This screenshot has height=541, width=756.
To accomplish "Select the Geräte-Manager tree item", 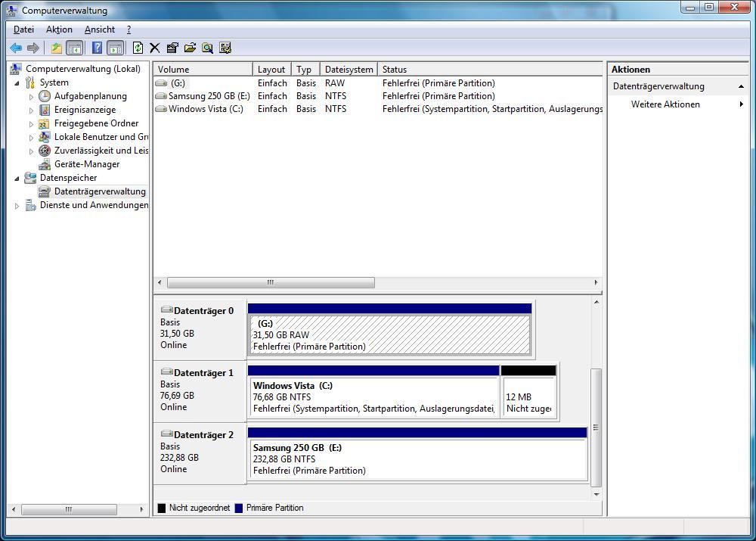I will pyautogui.click(x=87, y=164).
